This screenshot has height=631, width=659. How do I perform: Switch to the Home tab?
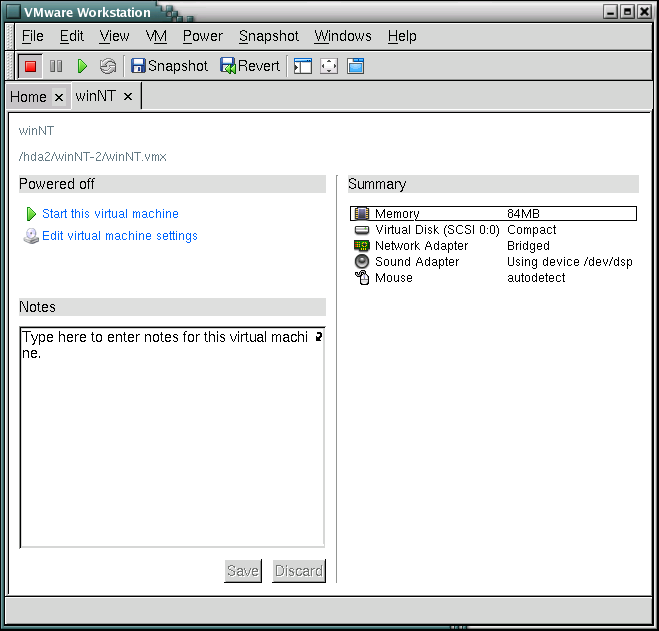coord(28,97)
